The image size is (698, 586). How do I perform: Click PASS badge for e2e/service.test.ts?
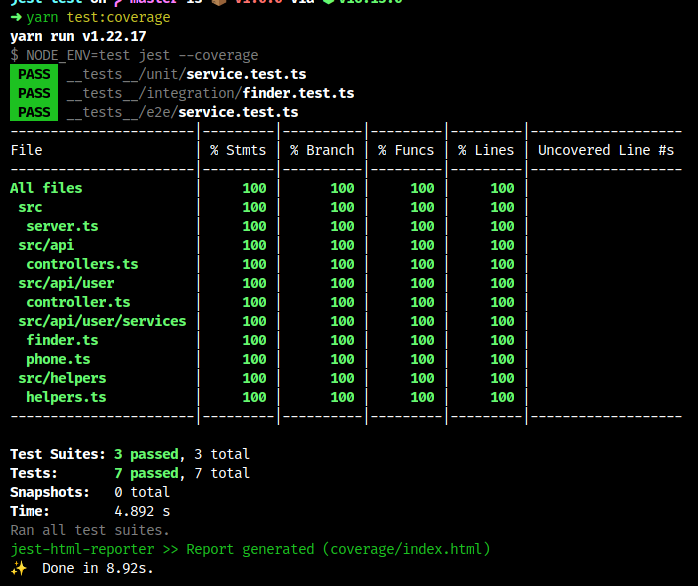[x=34, y=112]
